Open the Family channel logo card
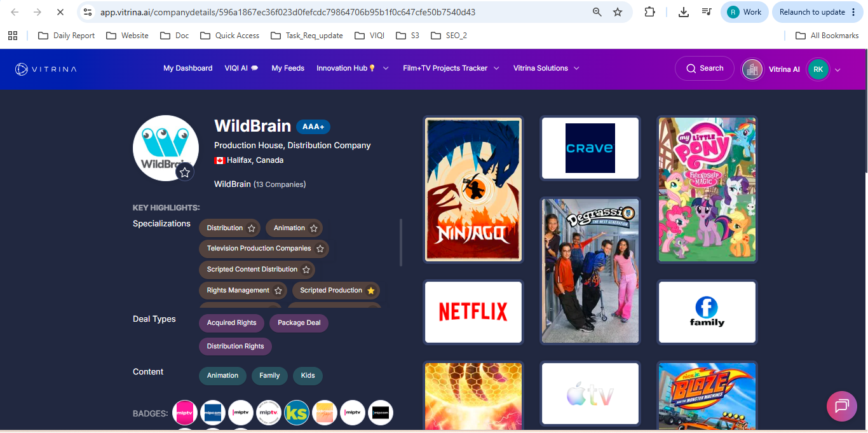 [707, 312]
